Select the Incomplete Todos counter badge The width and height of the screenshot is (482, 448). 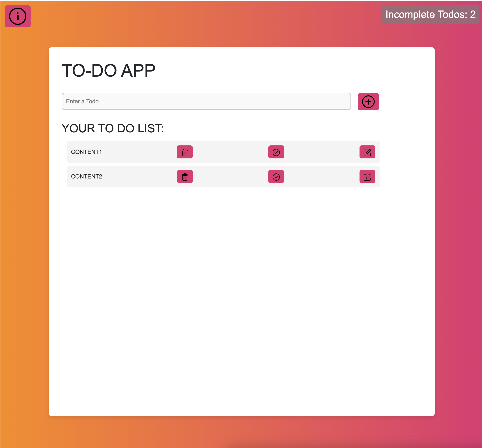(430, 15)
